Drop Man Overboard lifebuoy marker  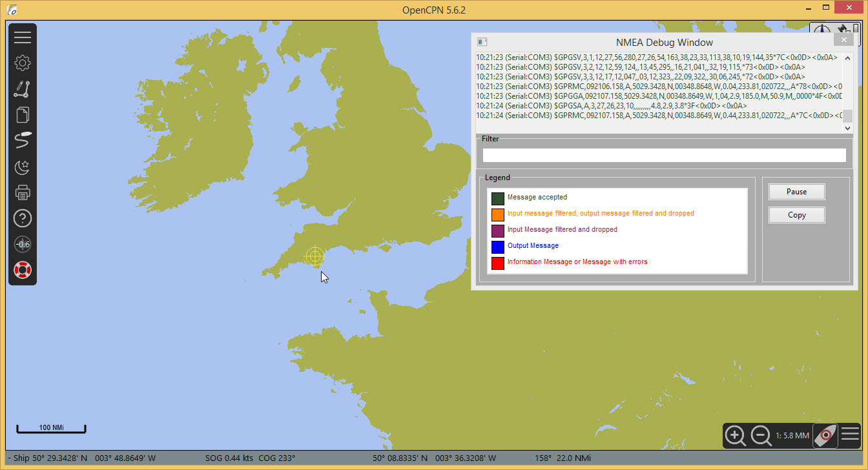tap(23, 270)
